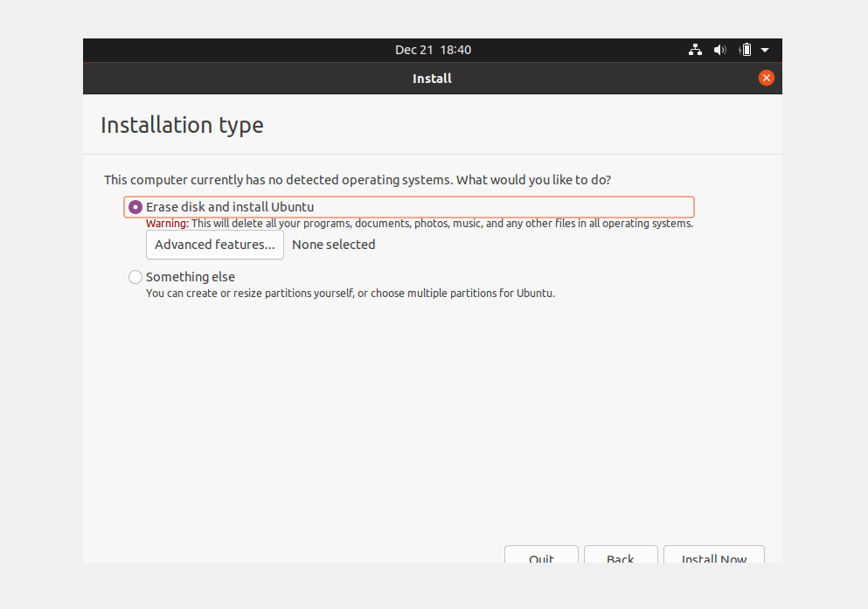
Task: Expand the system menu arrow
Action: pyautogui.click(x=765, y=50)
